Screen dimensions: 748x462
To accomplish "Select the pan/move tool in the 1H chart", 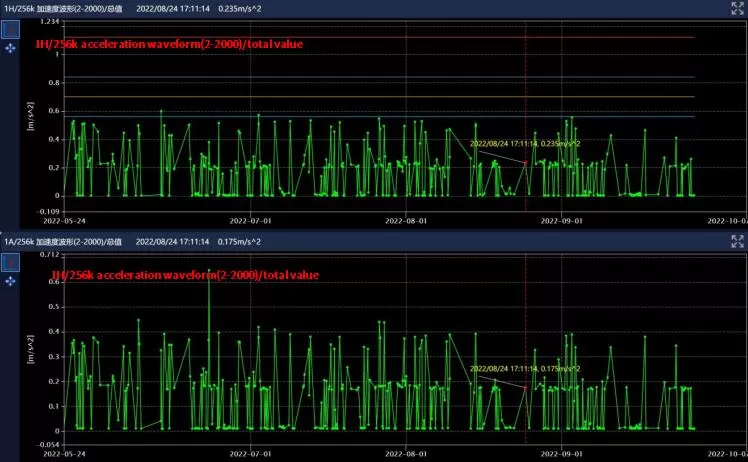I will 11,47.
